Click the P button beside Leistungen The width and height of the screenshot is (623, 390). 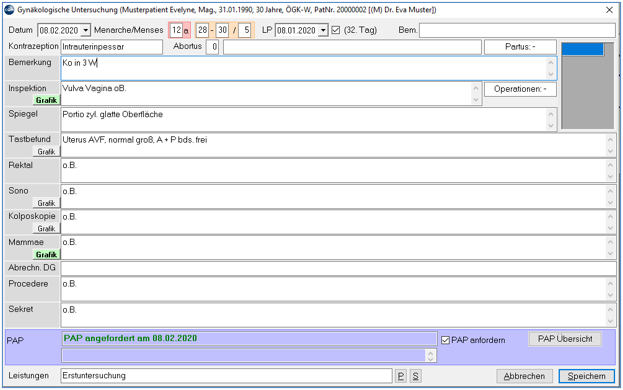coord(401,376)
